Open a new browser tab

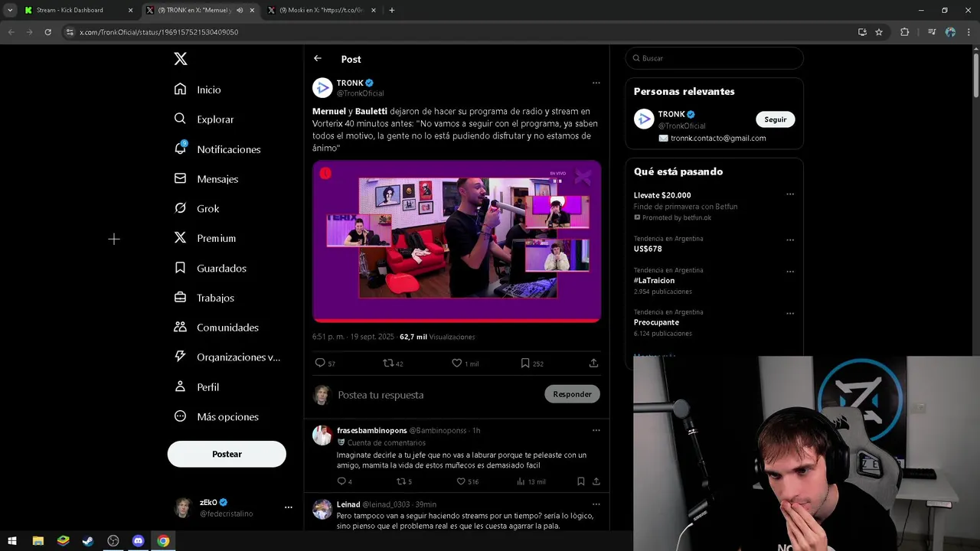coord(392,10)
